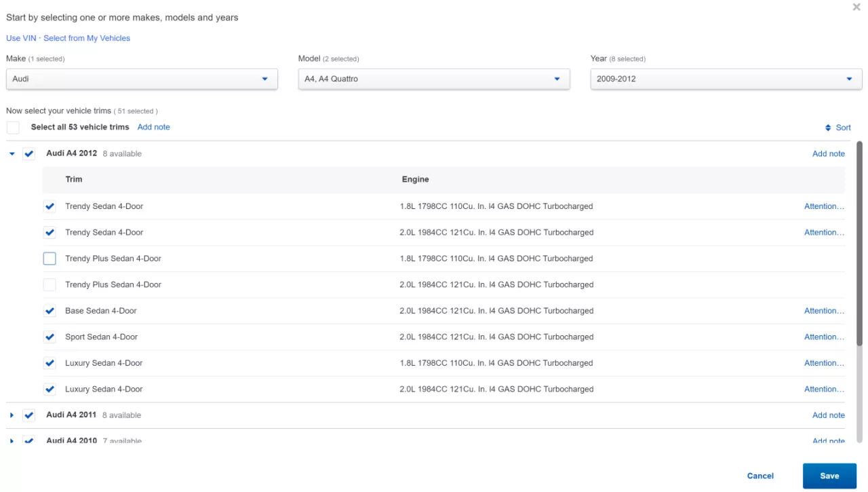The width and height of the screenshot is (868, 492).
Task: Open Add note for Audi A4 2012
Action: 828,154
